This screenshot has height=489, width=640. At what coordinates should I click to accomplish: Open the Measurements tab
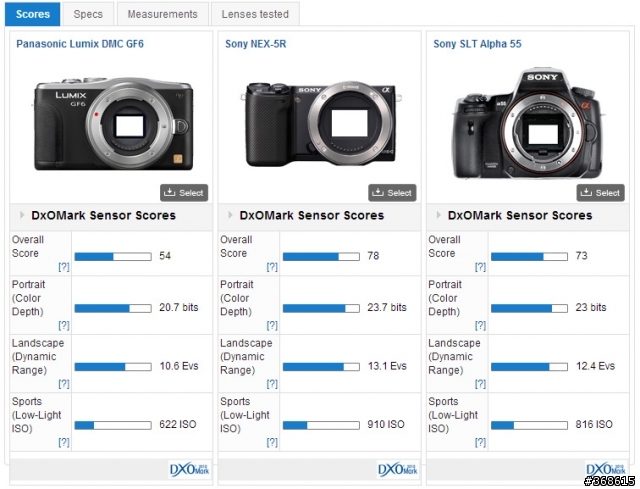pos(162,14)
